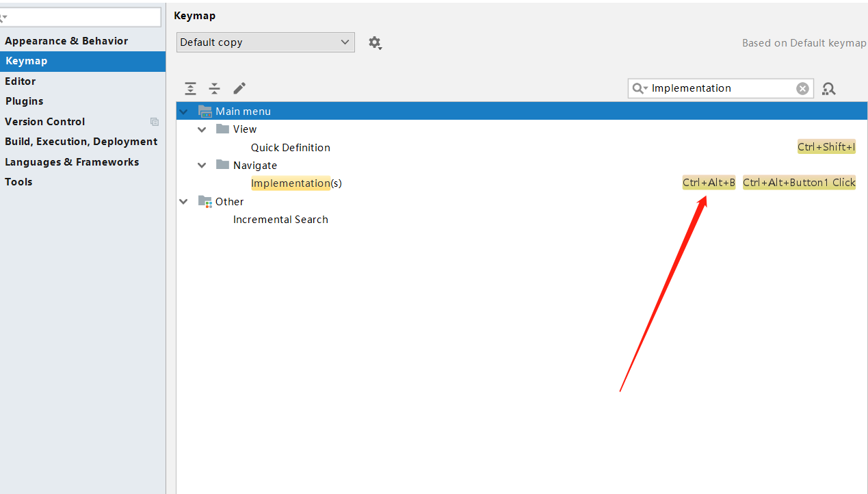Click the Main menu folder icon
The width and height of the screenshot is (868, 494).
pos(205,111)
